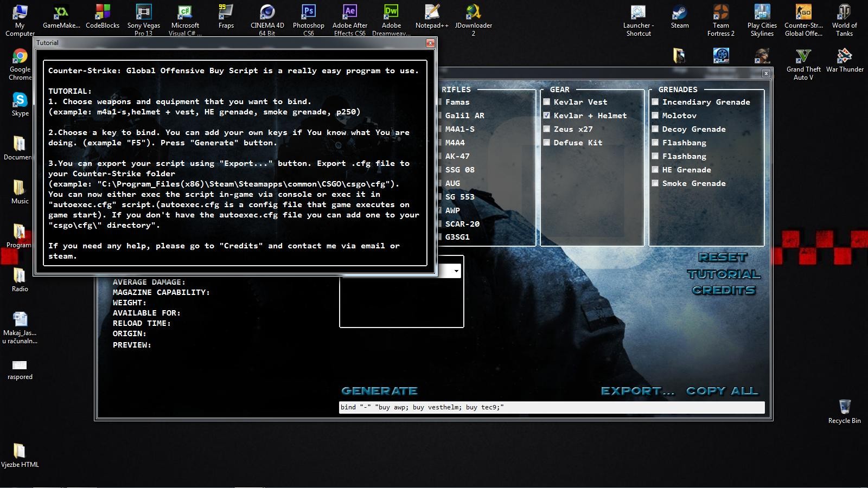Click the RESET option
This screenshot has width=868, height=488.
pos(723,258)
